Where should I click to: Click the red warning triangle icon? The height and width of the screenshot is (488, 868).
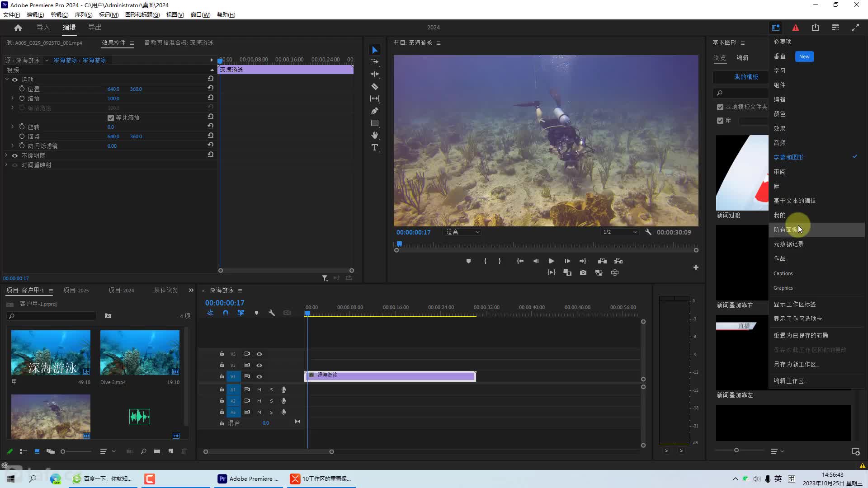[x=796, y=28]
